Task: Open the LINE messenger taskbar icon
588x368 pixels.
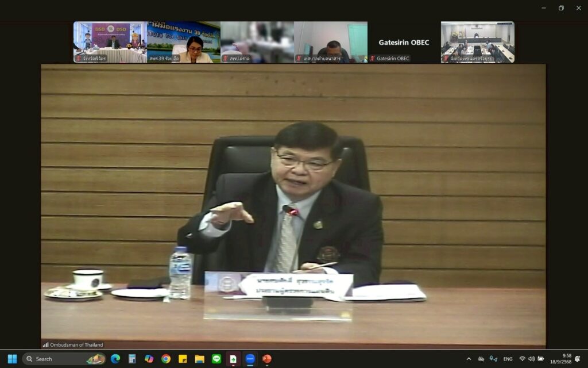Action: point(216,359)
